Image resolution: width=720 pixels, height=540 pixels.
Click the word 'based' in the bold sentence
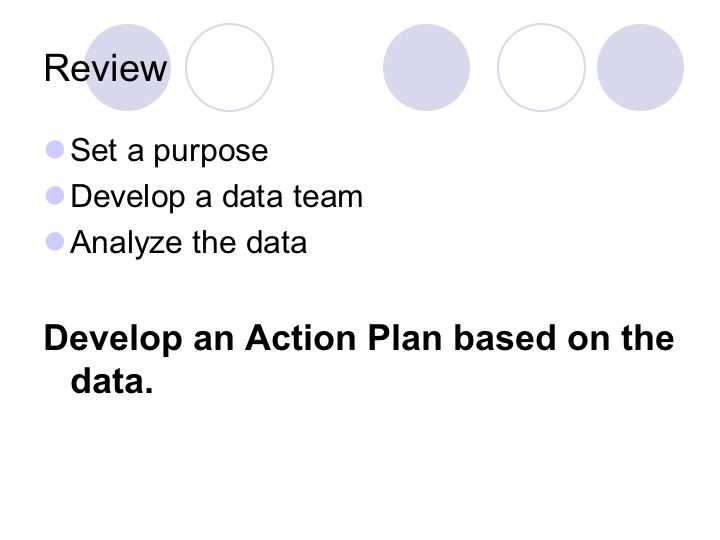(x=505, y=338)
